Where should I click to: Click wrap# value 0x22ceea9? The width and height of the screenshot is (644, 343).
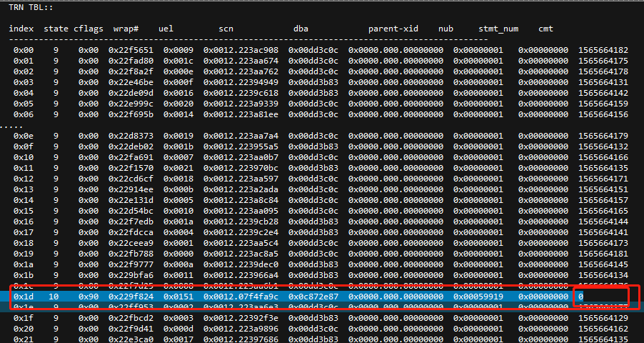pos(131,243)
